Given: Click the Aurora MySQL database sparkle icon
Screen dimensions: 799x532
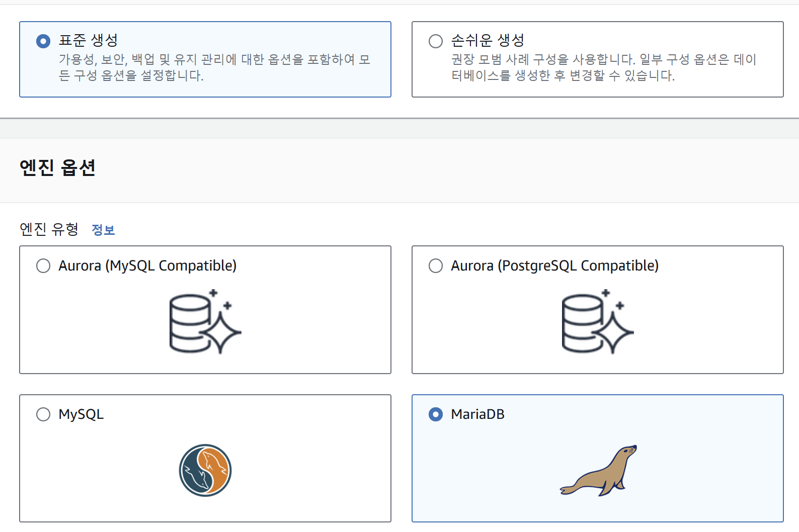Looking at the screenshot, I should click(x=205, y=322).
